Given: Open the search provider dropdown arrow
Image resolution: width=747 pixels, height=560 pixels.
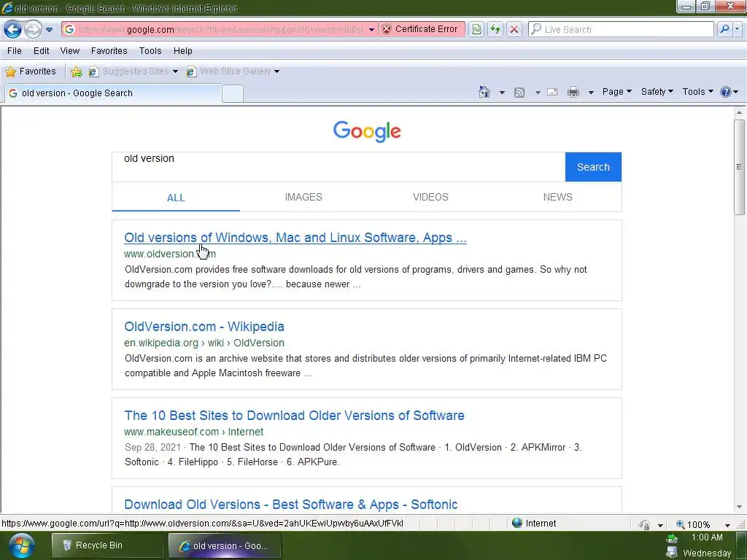Looking at the screenshot, I should coord(738,29).
